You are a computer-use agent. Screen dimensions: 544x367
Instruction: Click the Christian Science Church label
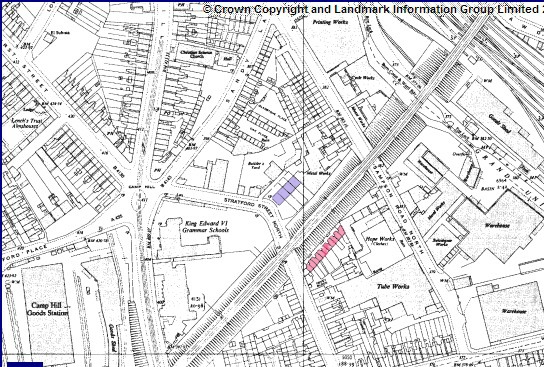196,54
